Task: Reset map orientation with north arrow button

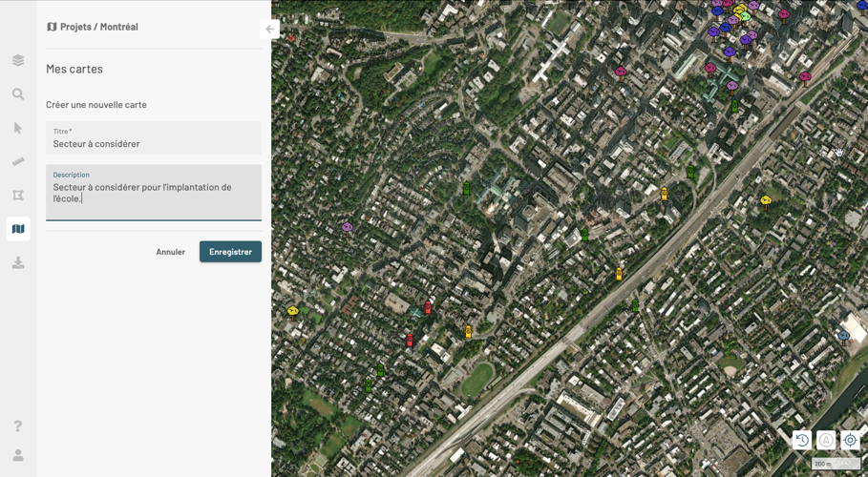Action: (x=826, y=440)
